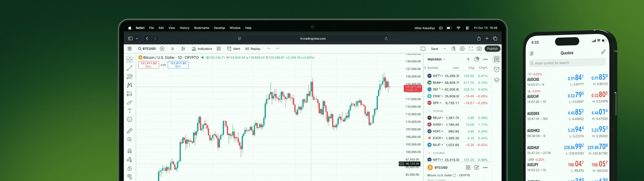Open the History menu in Safari
Viewport: 644px width, 181px height.
point(185,28)
